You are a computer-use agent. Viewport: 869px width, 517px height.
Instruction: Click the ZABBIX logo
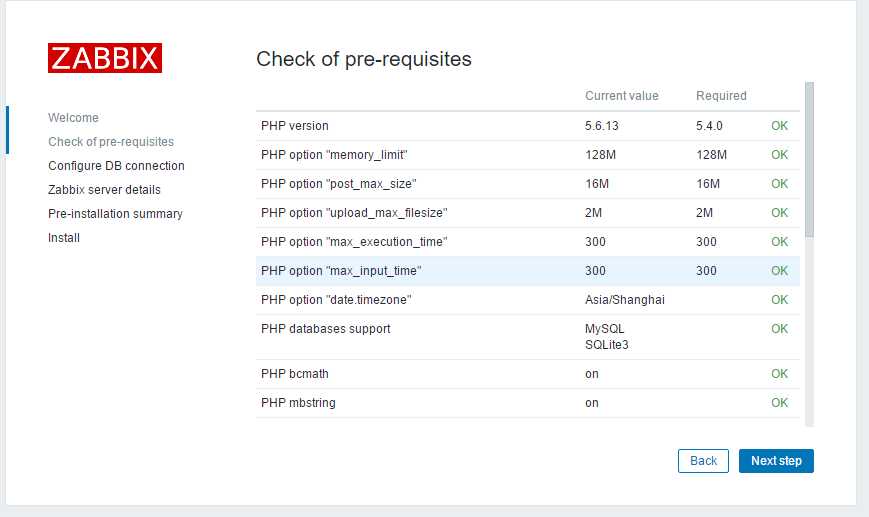tap(105, 58)
